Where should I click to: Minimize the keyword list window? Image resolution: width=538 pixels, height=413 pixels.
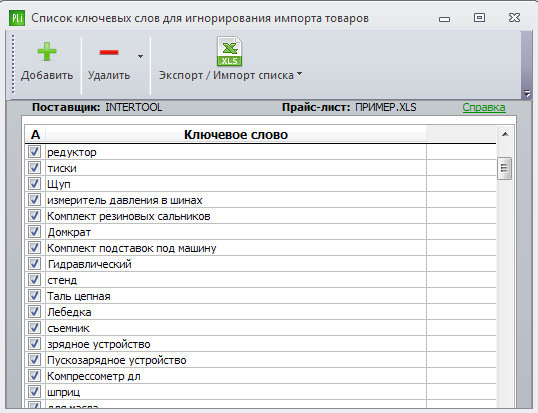[444, 19]
